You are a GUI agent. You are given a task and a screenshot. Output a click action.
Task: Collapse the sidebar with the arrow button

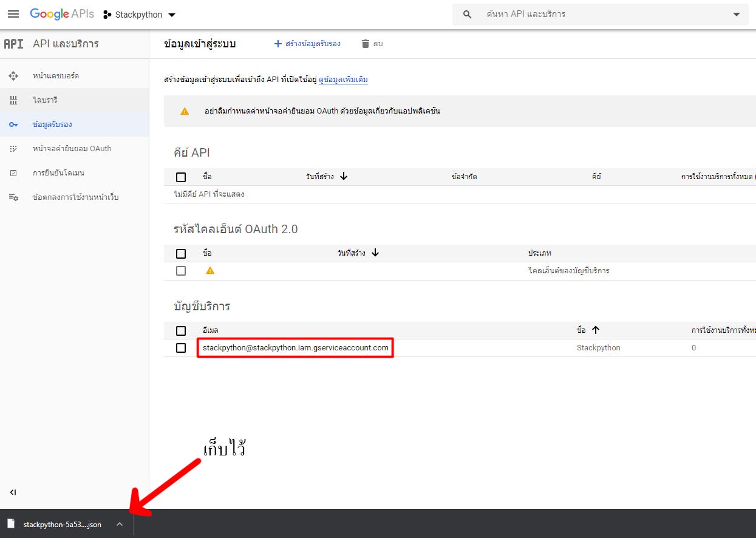(13, 492)
